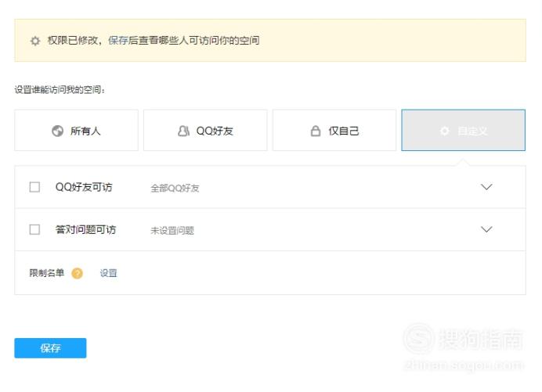Enable the QQ好友可访 checkbox

coord(34,187)
